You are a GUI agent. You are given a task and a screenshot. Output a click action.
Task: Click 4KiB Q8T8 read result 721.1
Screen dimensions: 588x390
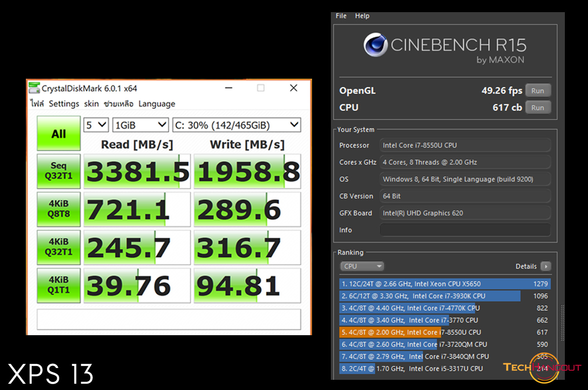(137, 209)
